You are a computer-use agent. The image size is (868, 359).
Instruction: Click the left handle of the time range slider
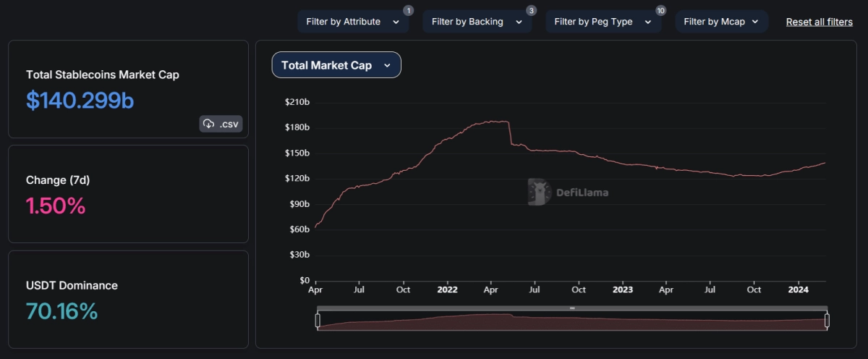318,321
